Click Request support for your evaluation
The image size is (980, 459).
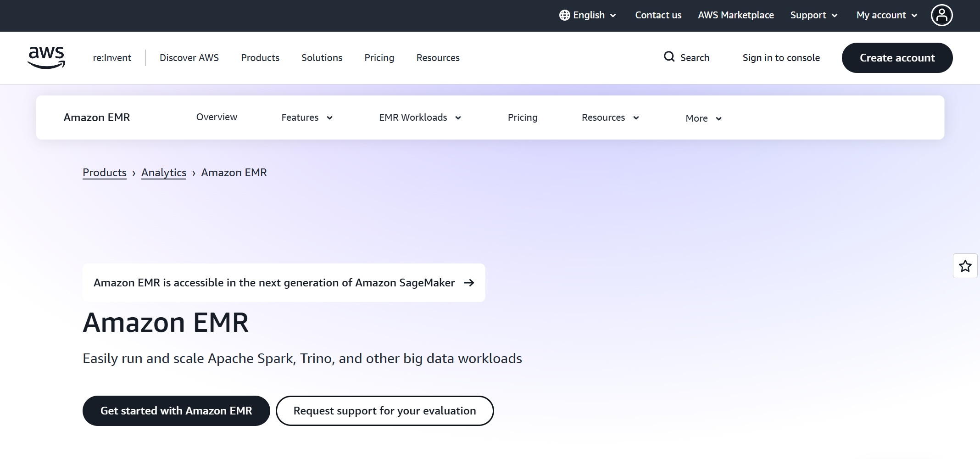tap(384, 410)
